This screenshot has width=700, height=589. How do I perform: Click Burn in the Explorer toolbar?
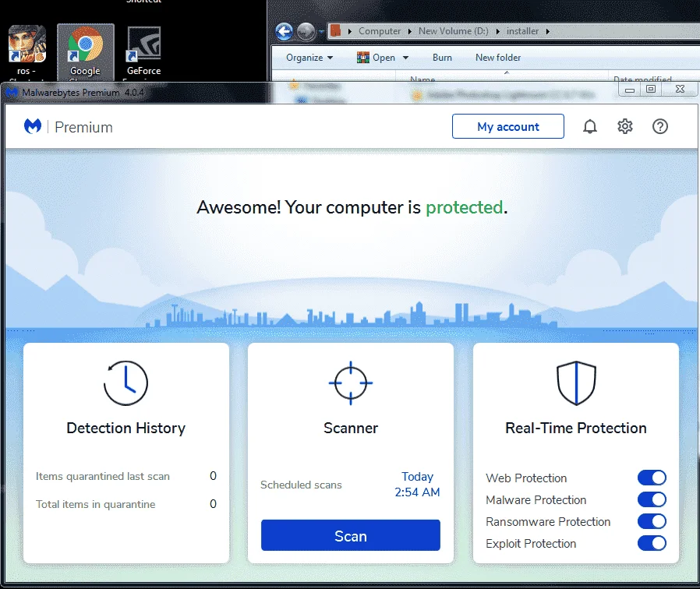(442, 58)
